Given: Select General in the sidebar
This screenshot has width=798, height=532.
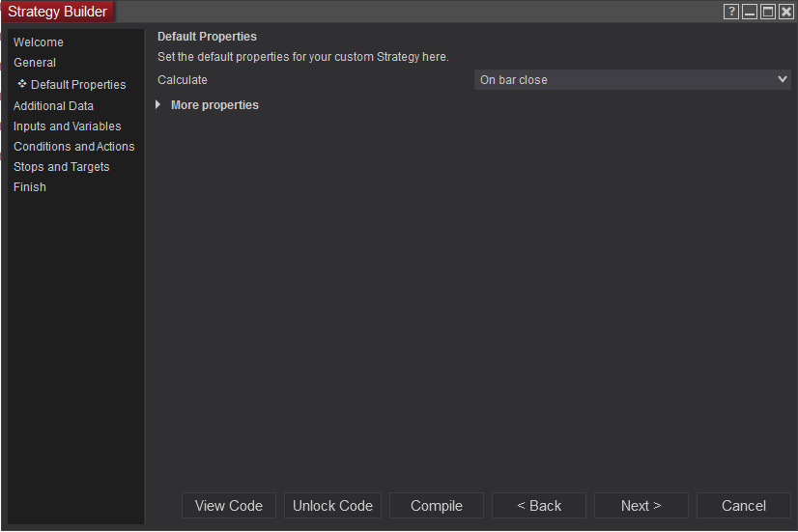Looking at the screenshot, I should [x=35, y=63].
